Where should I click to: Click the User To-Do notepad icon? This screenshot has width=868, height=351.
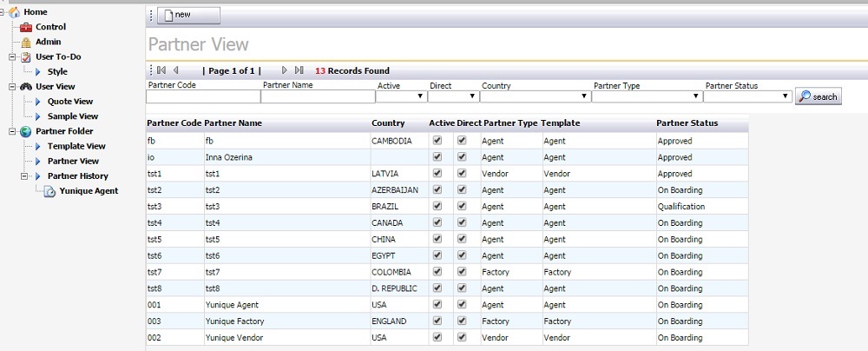pos(26,57)
